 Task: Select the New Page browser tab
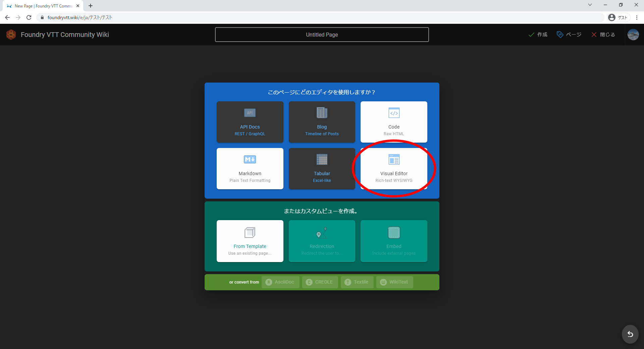pos(43,6)
